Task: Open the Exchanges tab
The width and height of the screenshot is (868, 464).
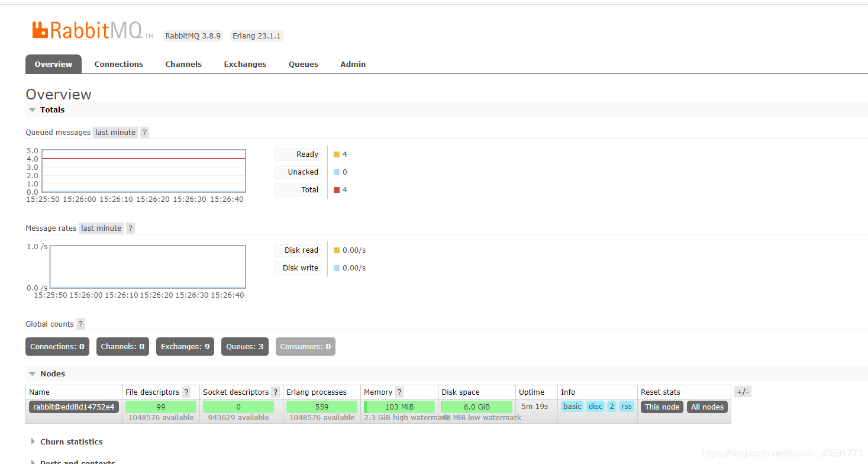Action: coord(245,64)
